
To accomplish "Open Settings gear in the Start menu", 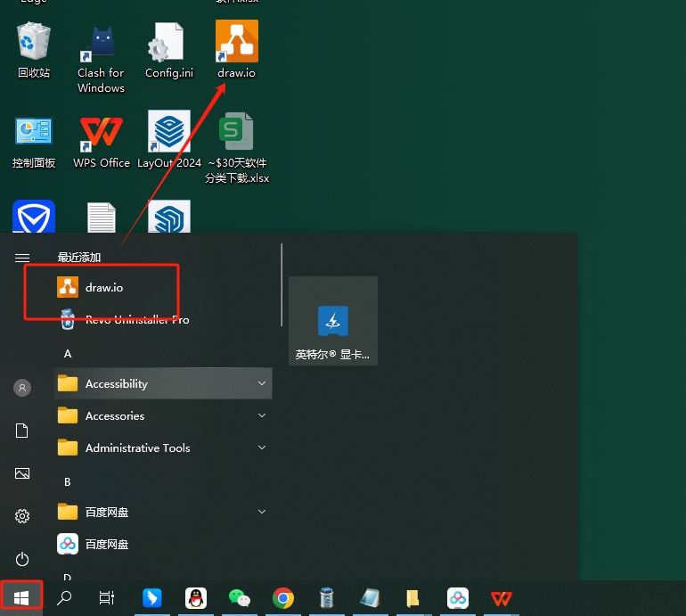I will pyautogui.click(x=22, y=516).
